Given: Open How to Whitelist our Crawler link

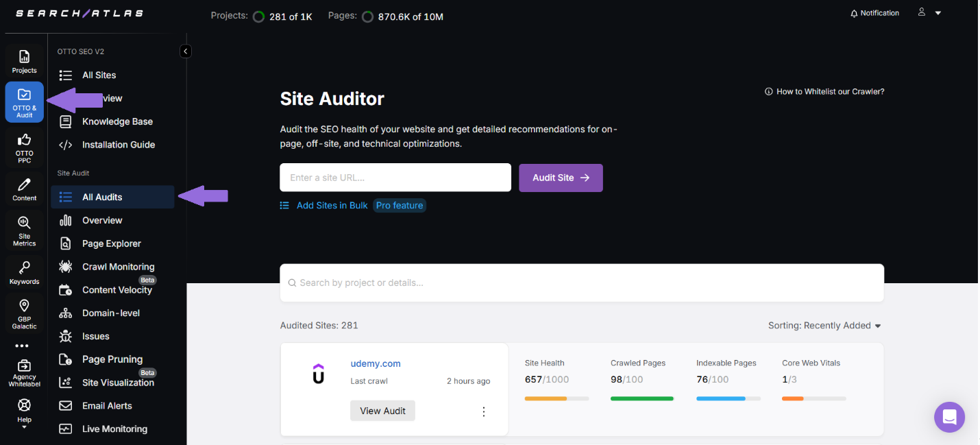Looking at the screenshot, I should coord(824,91).
